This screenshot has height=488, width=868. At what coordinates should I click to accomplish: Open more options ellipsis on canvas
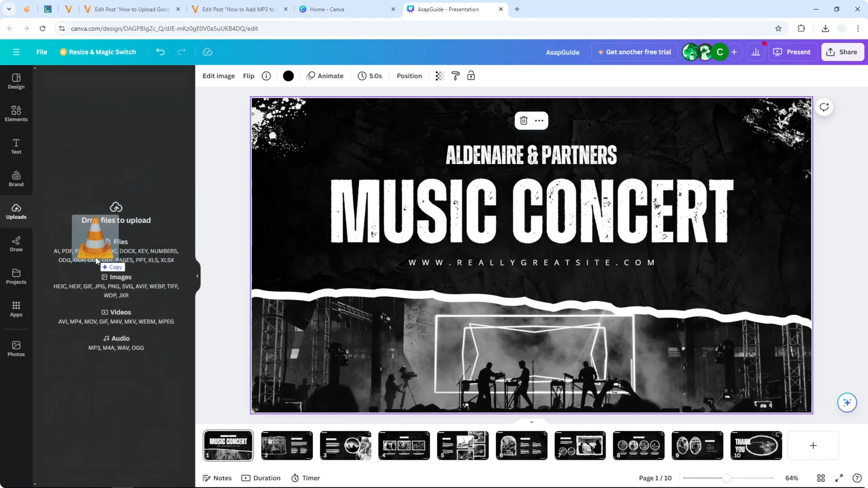click(539, 120)
